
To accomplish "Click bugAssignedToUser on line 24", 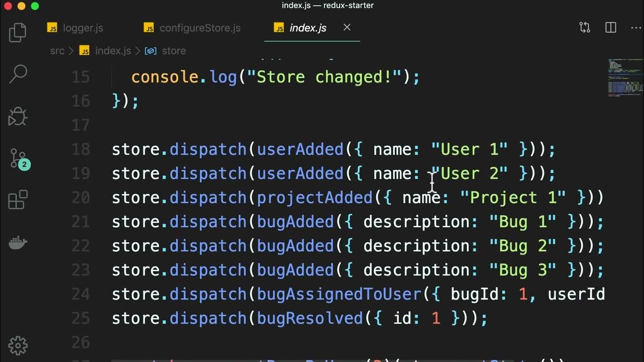I will pyautogui.click(x=339, y=294).
